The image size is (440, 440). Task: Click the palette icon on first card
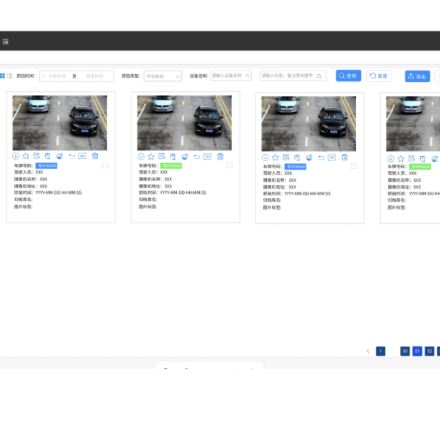pos(59,156)
